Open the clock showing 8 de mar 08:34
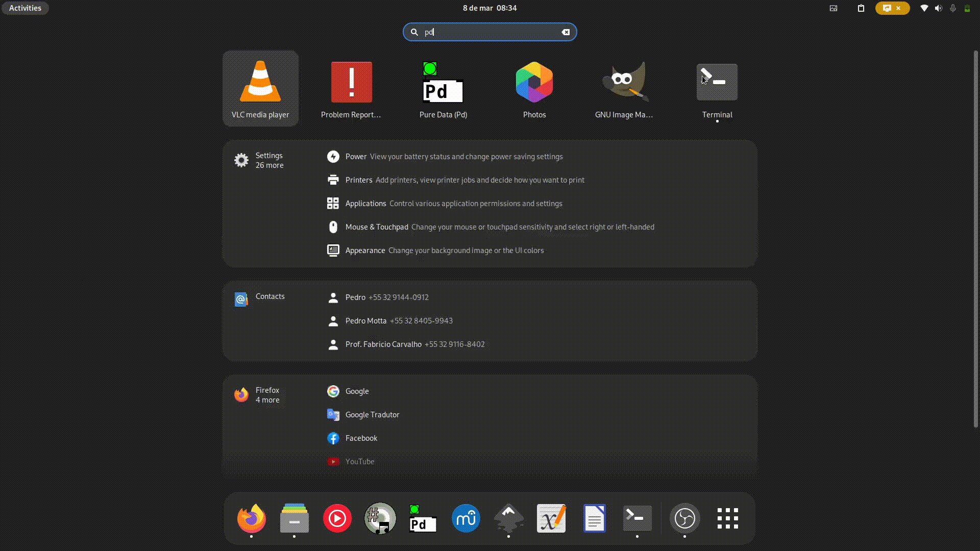Image resolution: width=980 pixels, height=551 pixels. (489, 8)
